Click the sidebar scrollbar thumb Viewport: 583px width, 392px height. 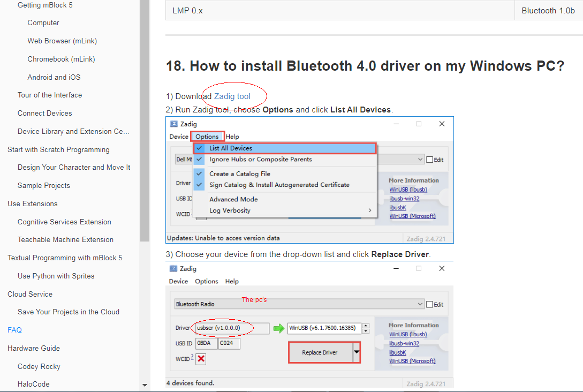click(x=145, y=120)
